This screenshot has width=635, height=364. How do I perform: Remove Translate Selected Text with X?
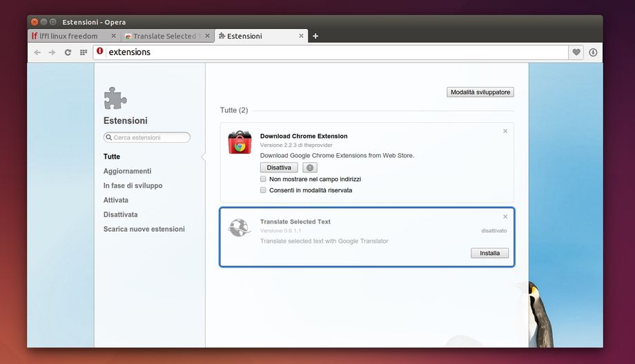(x=505, y=216)
